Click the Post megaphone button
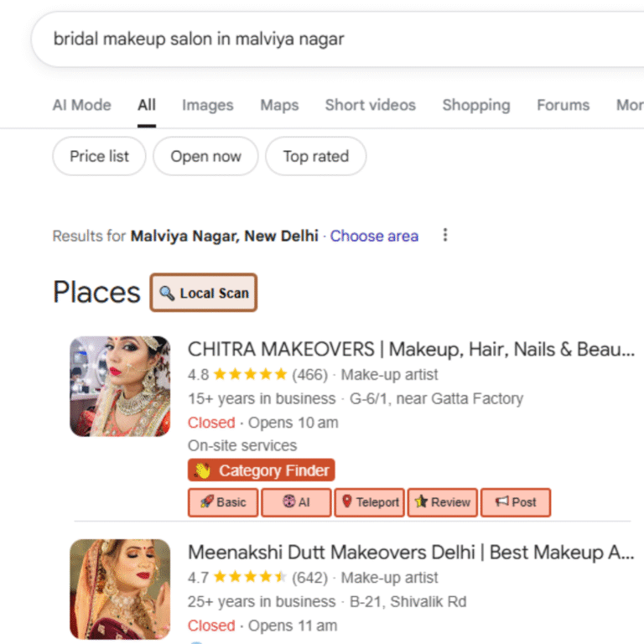Image resolution: width=644 pixels, height=644 pixels. coord(515,502)
